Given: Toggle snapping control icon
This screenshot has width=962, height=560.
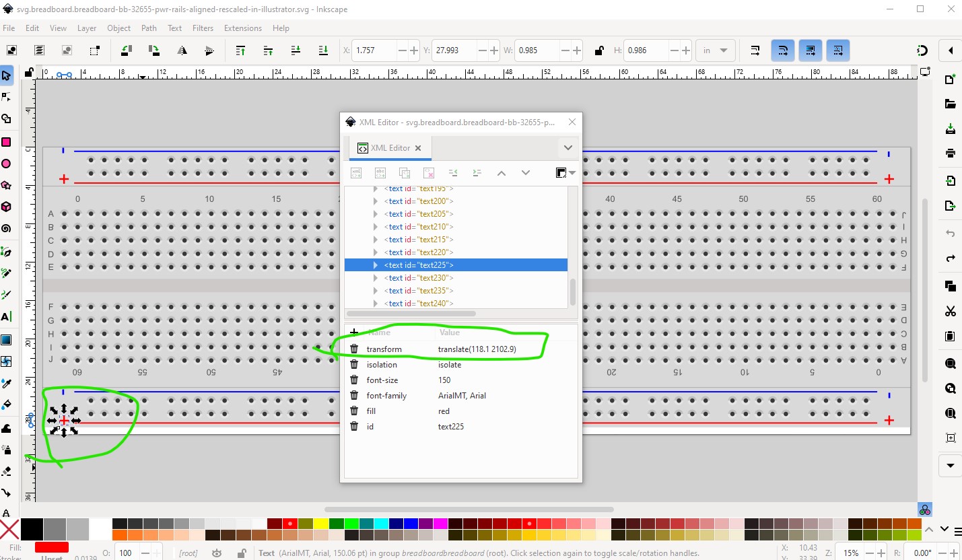Looking at the screenshot, I should coord(922,50).
